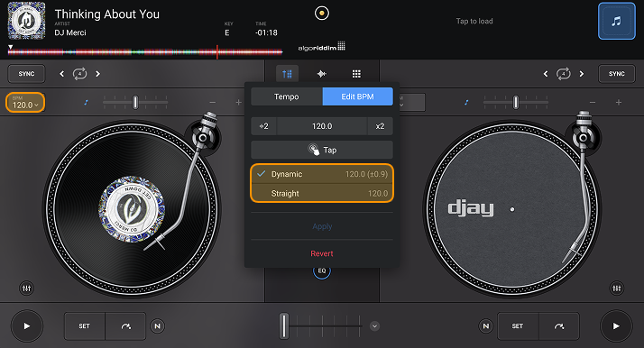Click left deck SET cue button
The height and width of the screenshot is (348, 644).
tap(84, 326)
